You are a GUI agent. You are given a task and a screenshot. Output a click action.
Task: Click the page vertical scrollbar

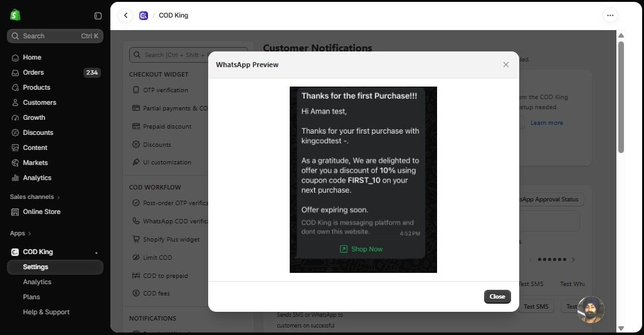tap(621, 97)
